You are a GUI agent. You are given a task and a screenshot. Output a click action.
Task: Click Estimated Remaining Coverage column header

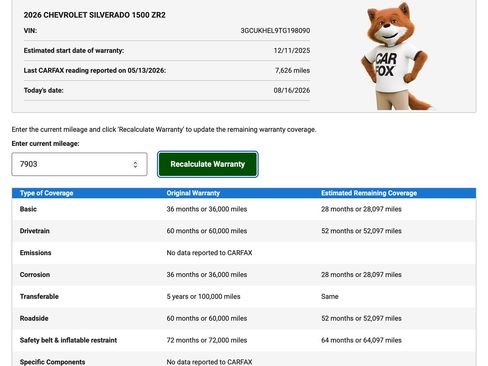[x=369, y=193]
